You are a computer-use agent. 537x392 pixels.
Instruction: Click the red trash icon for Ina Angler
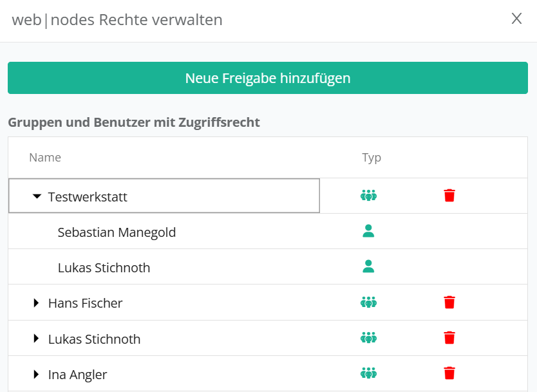(449, 373)
